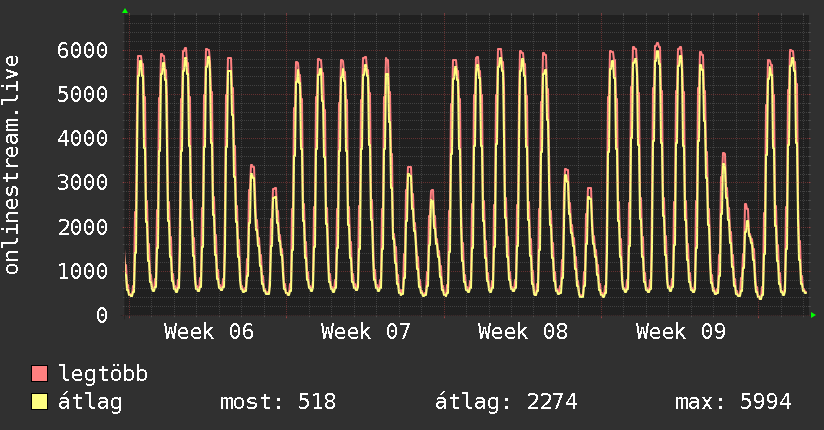Select the Week 07 axis label
The image size is (824, 430).
366,332
